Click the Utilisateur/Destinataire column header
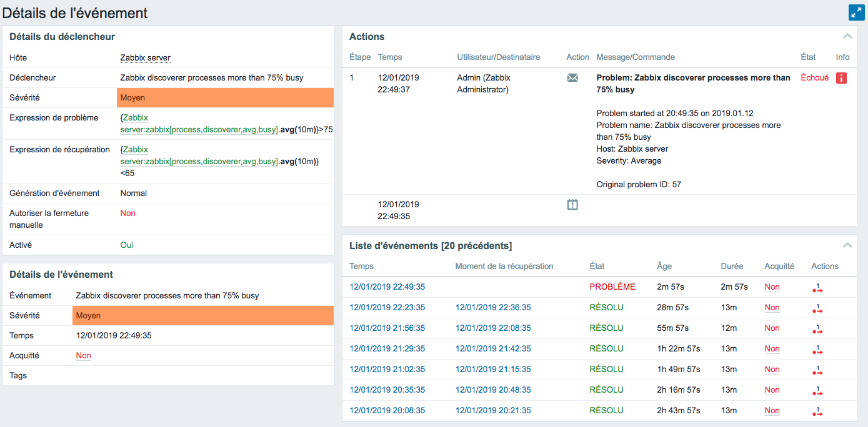 click(x=499, y=57)
